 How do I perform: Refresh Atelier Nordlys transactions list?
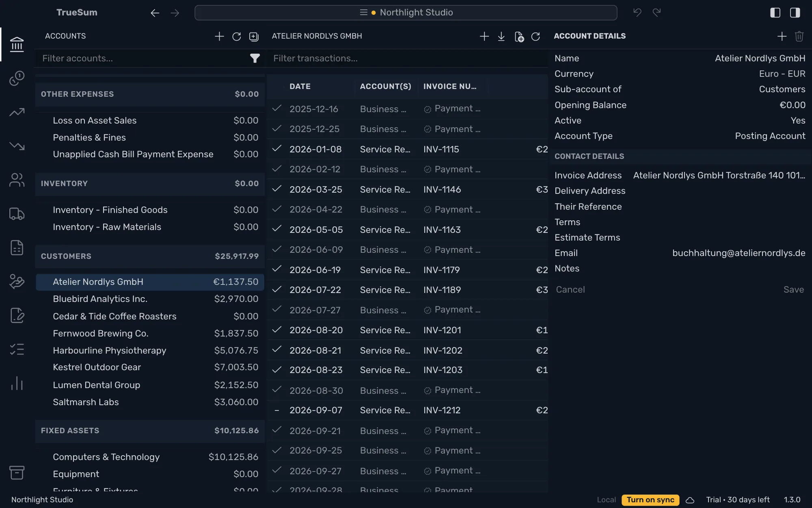pyautogui.click(x=536, y=37)
